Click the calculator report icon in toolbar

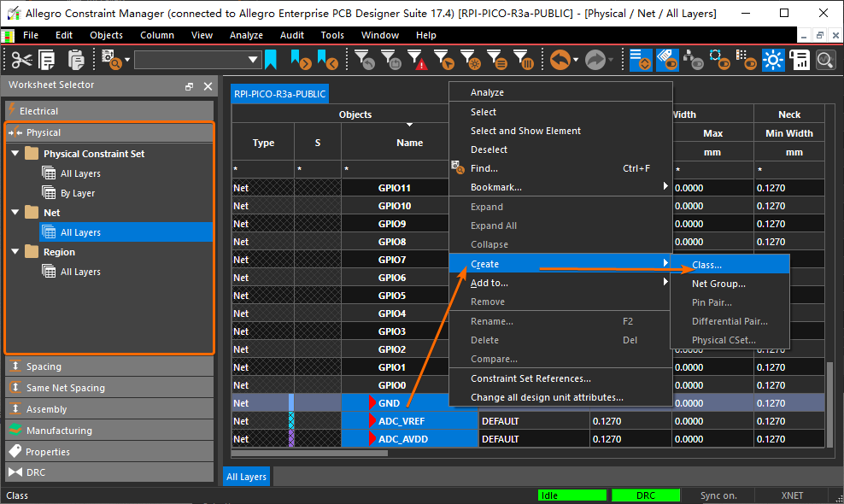tap(800, 60)
